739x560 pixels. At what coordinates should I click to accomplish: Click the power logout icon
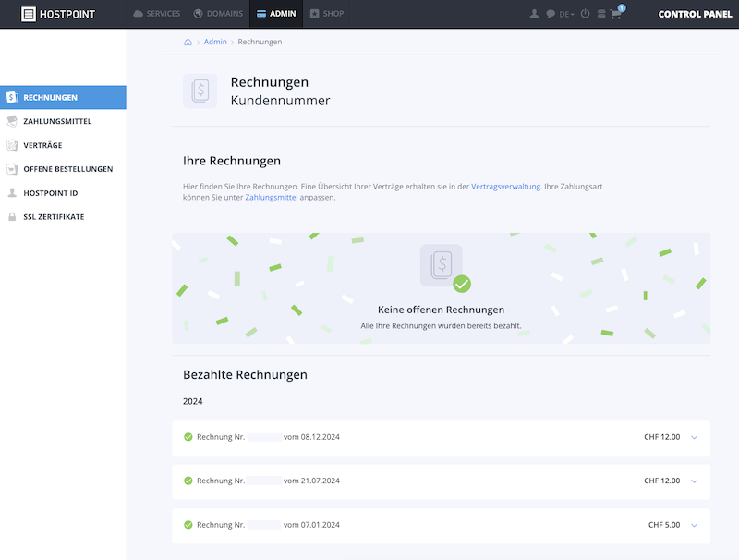click(585, 14)
